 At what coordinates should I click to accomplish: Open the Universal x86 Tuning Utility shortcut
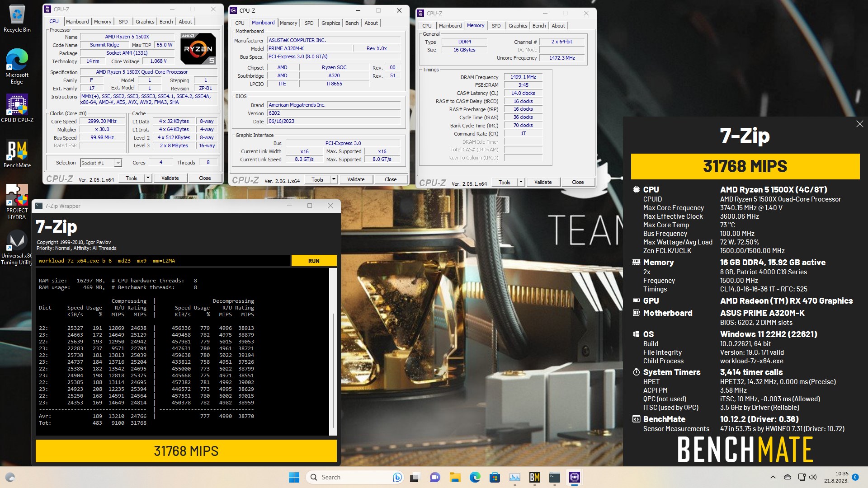[x=17, y=248]
